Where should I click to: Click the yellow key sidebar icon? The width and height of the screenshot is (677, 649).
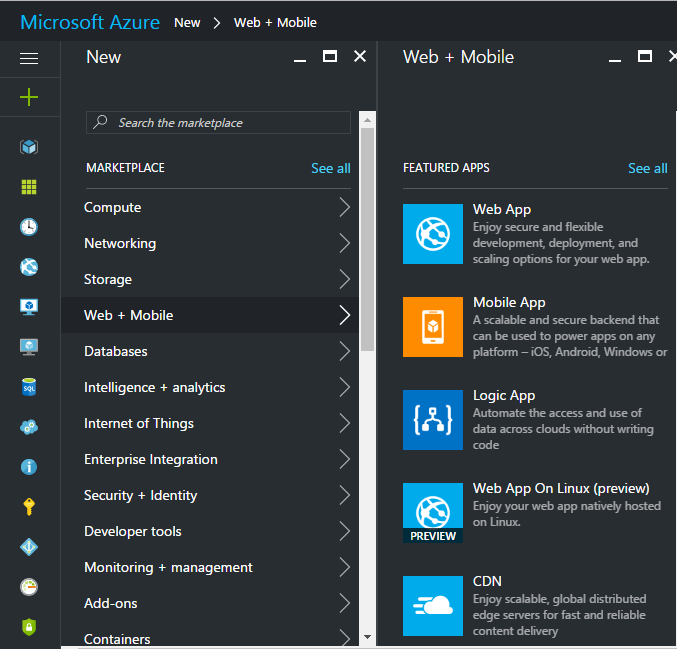[x=29, y=507]
